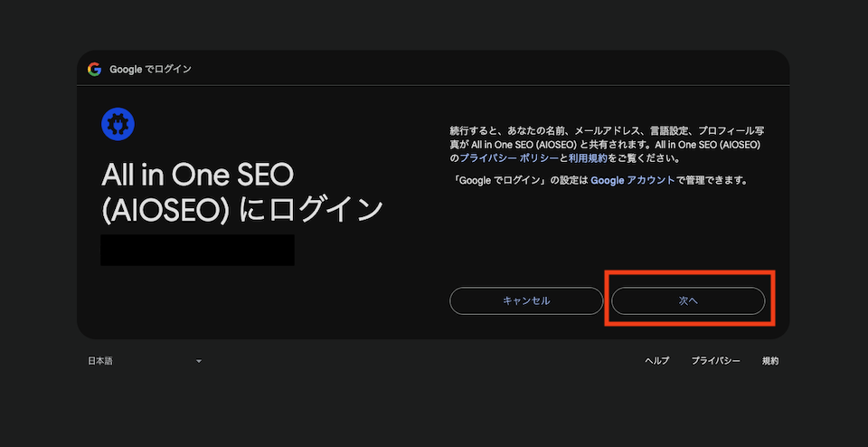Click the 規約 footer link

[770, 361]
